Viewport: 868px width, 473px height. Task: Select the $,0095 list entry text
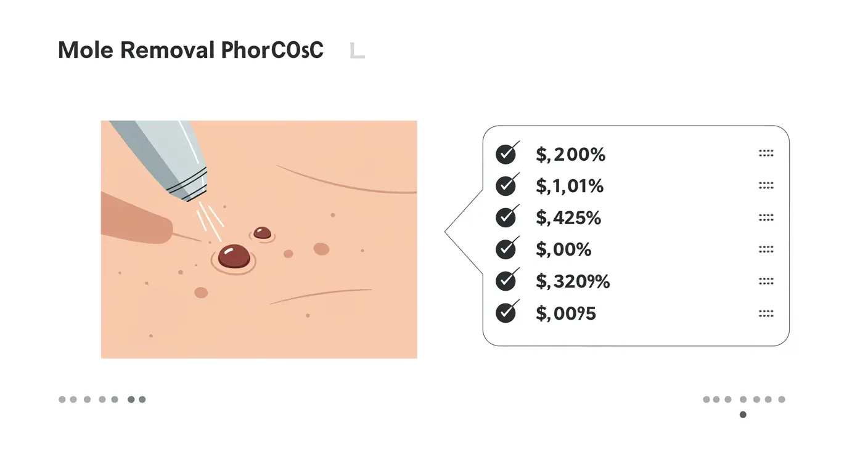click(566, 314)
